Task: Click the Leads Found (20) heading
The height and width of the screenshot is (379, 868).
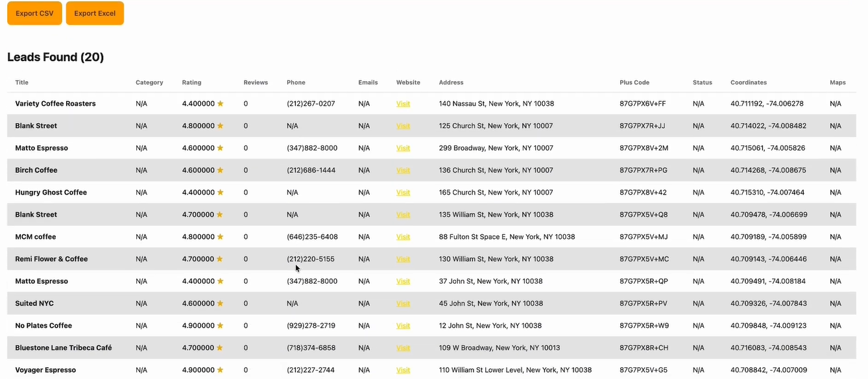Action: pos(56,57)
